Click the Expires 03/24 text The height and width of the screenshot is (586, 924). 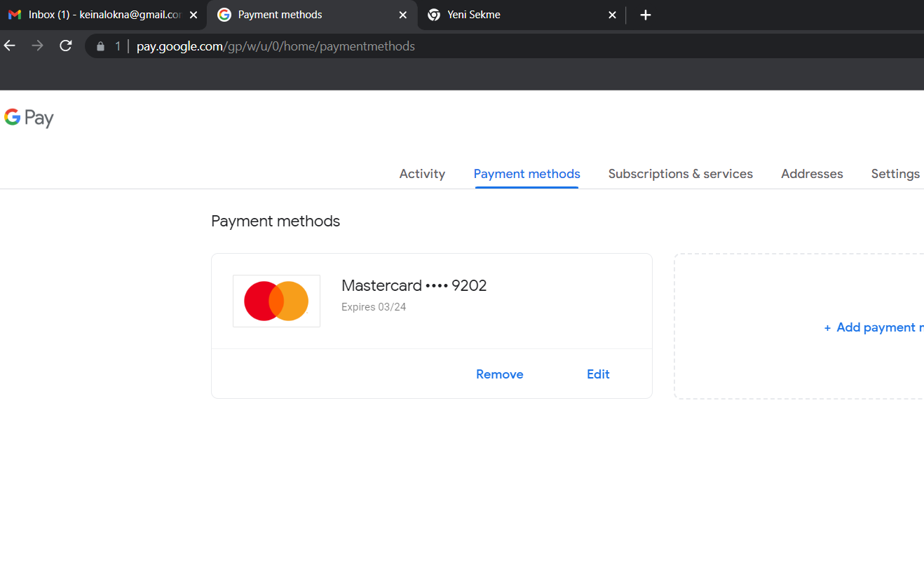pyautogui.click(x=374, y=307)
